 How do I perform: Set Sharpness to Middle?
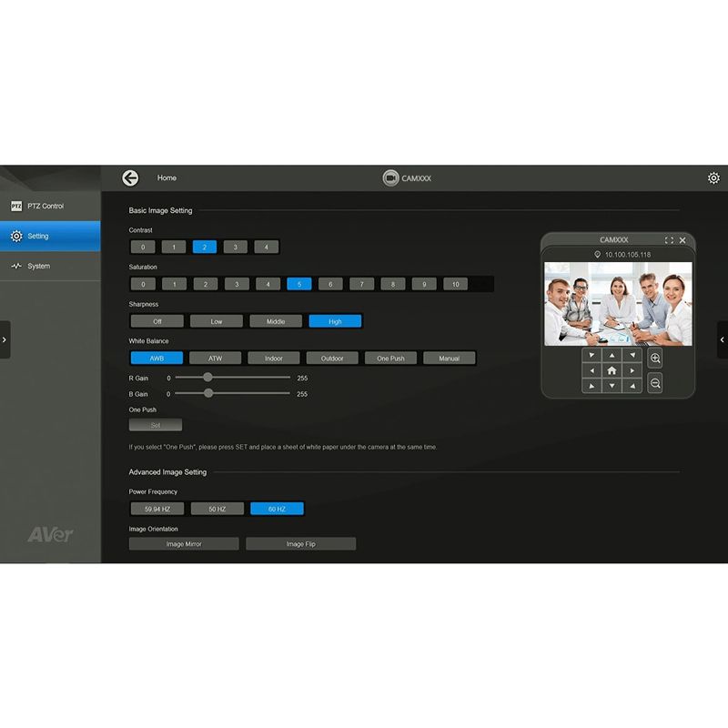tap(275, 321)
